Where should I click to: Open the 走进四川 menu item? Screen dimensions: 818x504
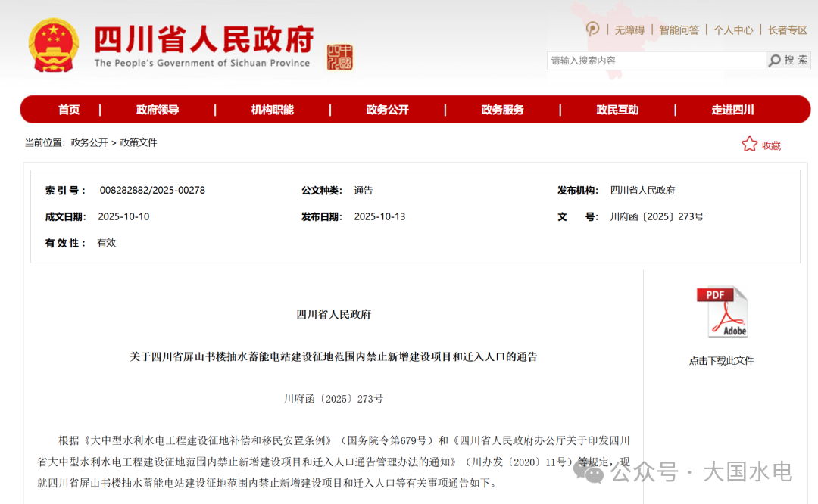coord(732,110)
